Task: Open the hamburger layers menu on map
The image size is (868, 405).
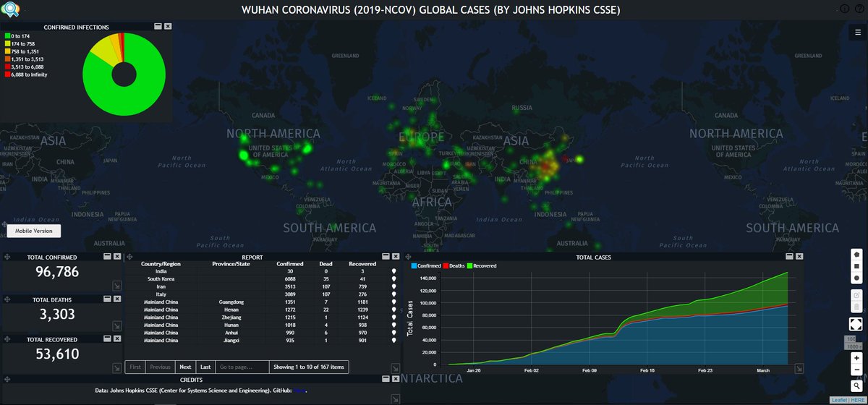Action: (x=857, y=32)
